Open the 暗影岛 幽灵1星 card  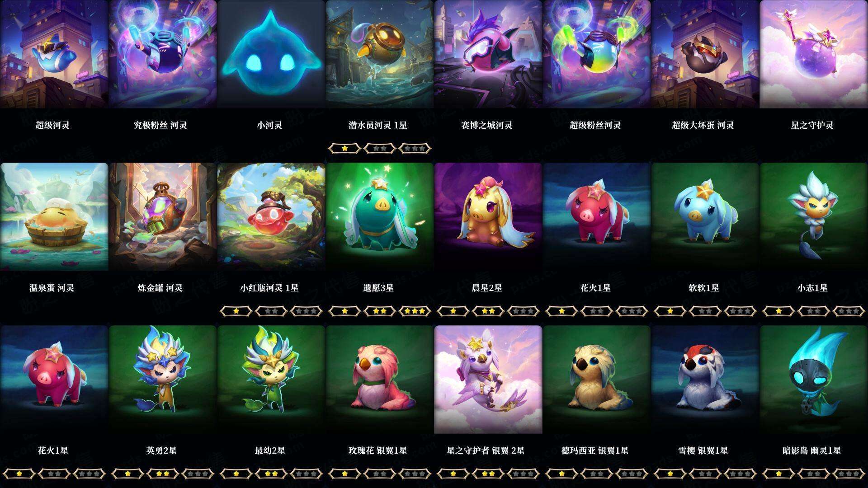pos(814,380)
